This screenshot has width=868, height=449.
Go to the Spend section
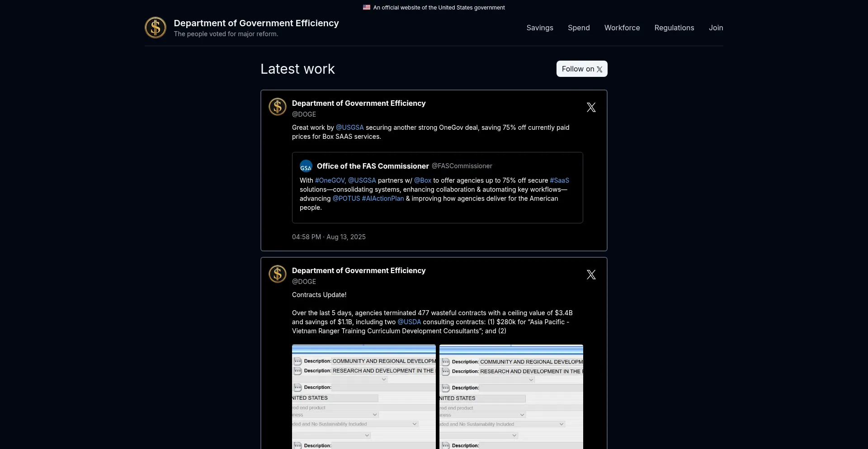(x=579, y=28)
